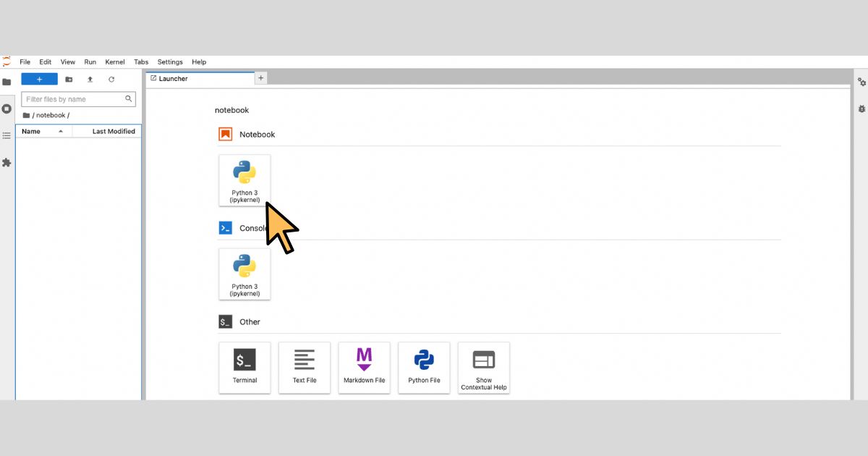Launch Python 3 console
868x456 pixels.
tap(244, 274)
